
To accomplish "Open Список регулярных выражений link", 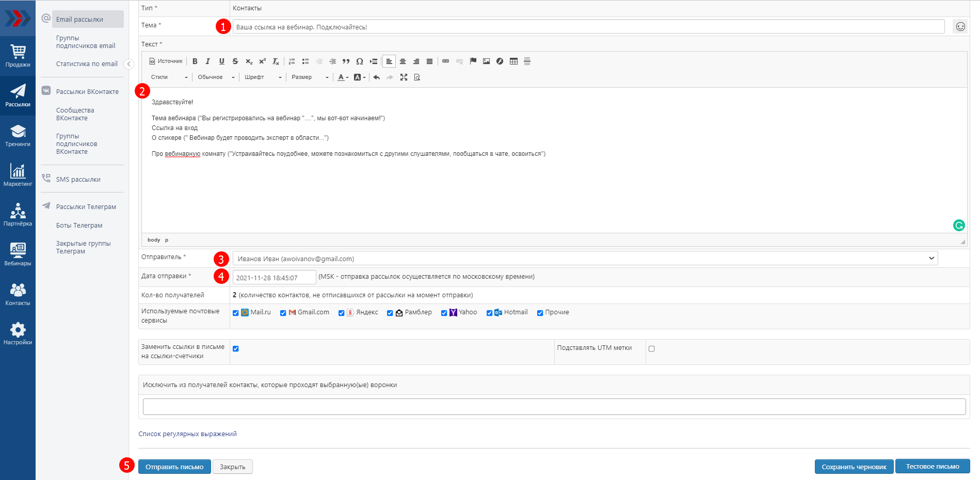I will coord(187,434).
